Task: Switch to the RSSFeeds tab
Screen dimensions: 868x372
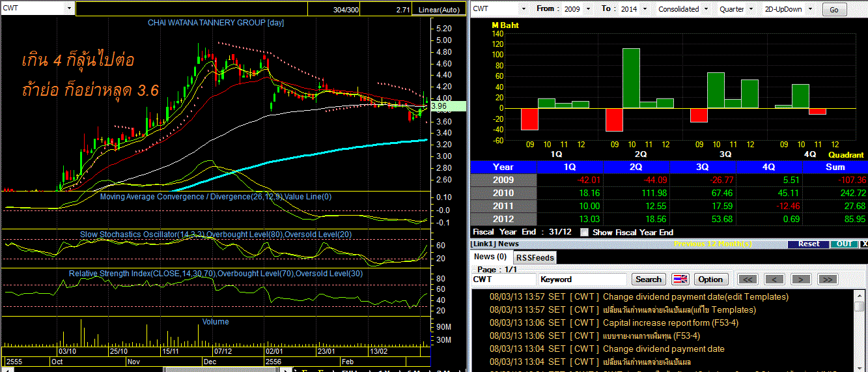Action: (x=535, y=257)
